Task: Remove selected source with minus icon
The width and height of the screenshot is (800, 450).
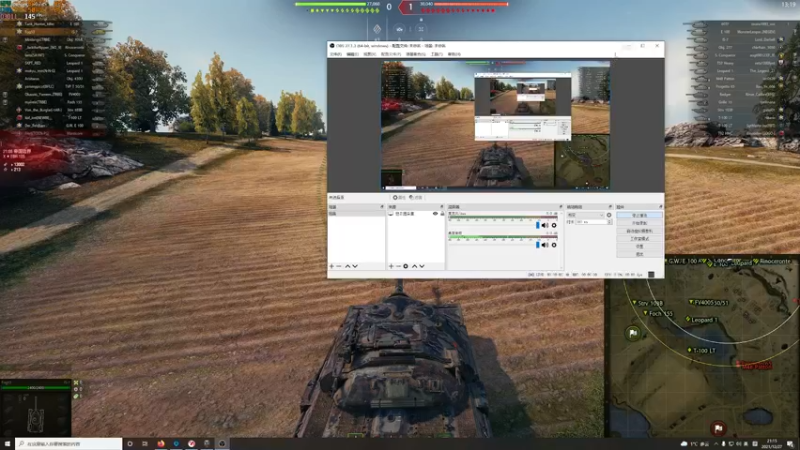Action: (x=398, y=266)
